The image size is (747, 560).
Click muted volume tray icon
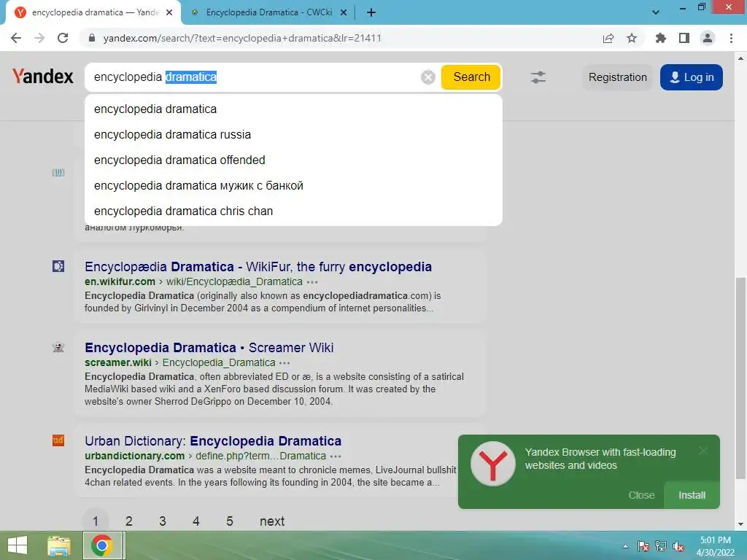point(678,546)
